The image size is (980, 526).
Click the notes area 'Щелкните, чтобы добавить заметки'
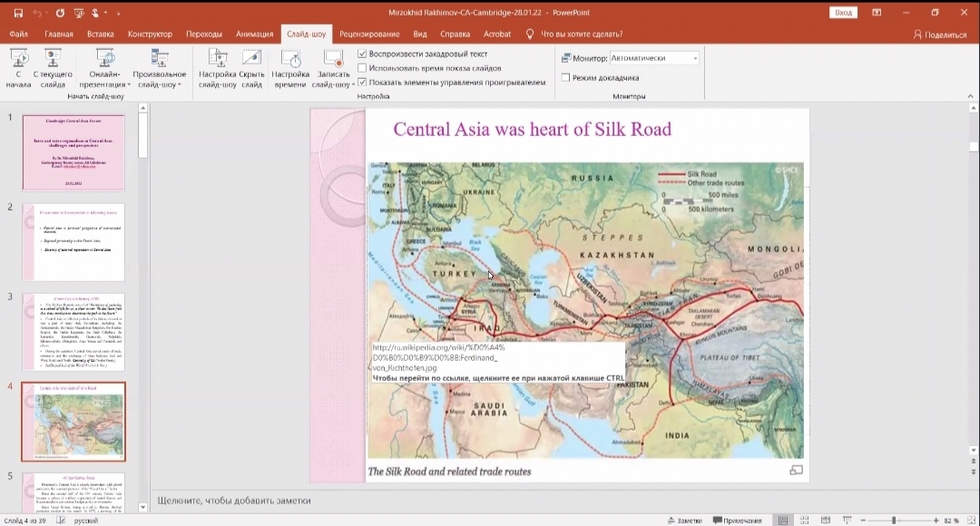(234, 501)
